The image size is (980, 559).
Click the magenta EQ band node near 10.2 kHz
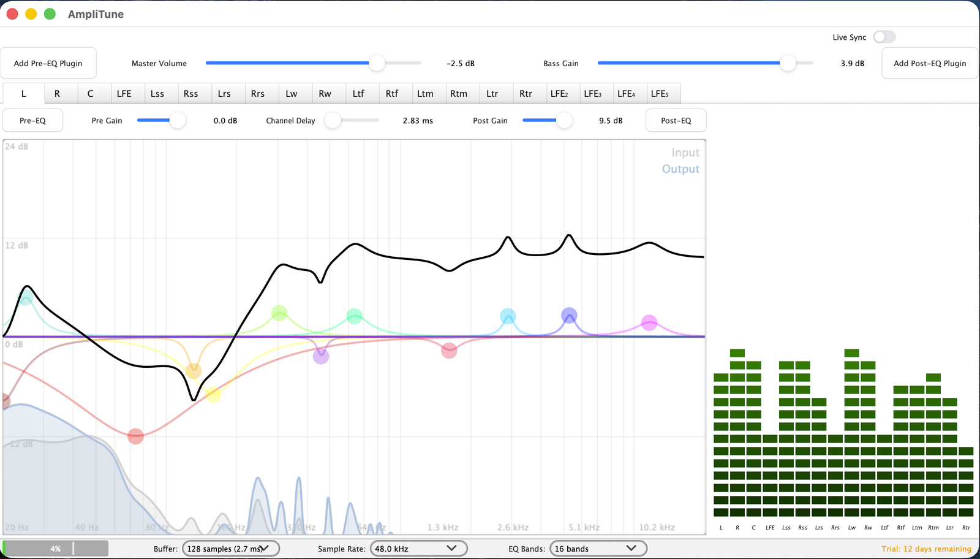649,322
